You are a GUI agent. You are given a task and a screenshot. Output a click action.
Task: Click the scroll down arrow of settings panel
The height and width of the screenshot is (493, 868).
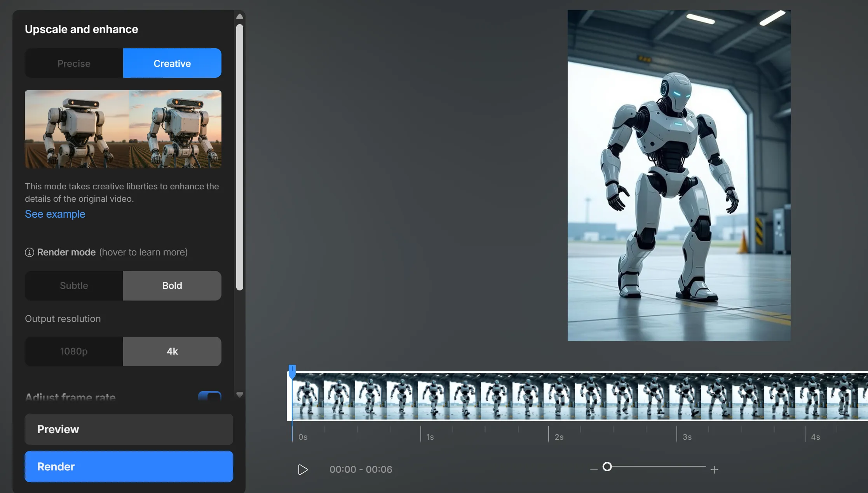coord(240,395)
